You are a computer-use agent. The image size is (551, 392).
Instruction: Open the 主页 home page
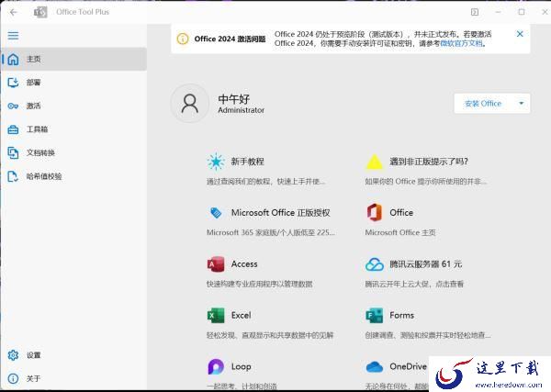[73, 59]
